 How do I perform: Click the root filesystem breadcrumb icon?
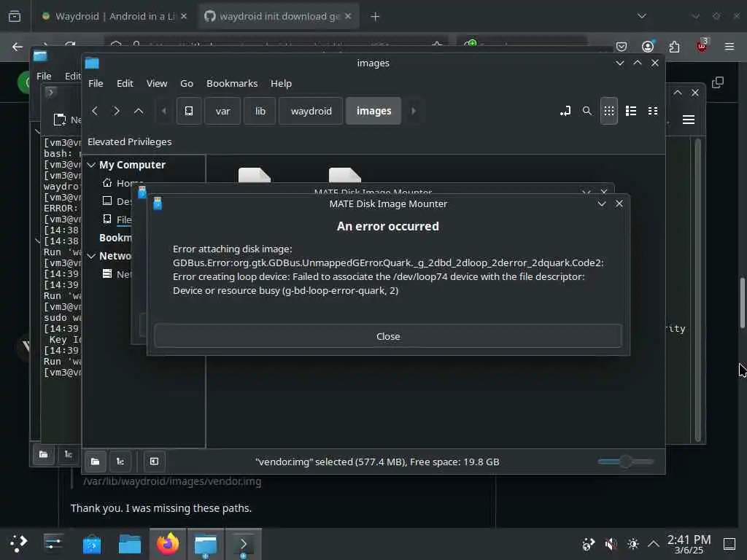tap(189, 111)
